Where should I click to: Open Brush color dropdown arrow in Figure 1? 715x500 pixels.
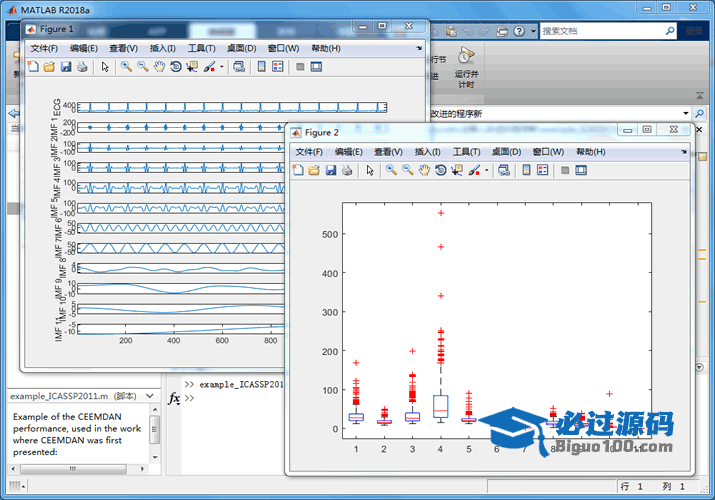(222, 67)
